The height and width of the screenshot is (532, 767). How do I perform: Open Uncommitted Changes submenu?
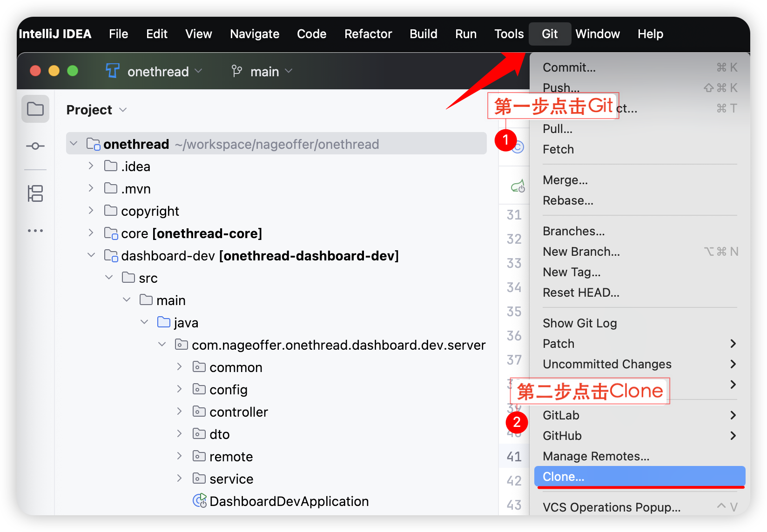(x=640, y=364)
